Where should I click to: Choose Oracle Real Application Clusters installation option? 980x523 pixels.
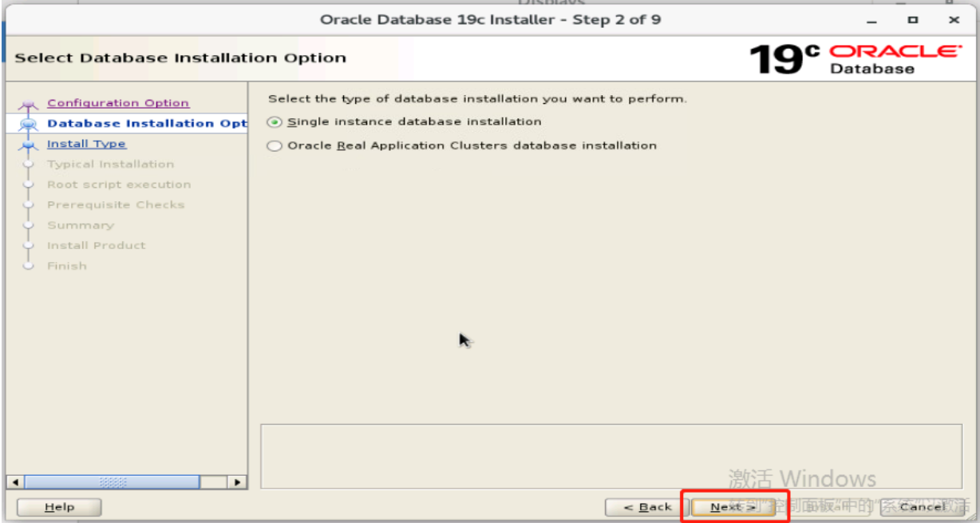(x=275, y=146)
